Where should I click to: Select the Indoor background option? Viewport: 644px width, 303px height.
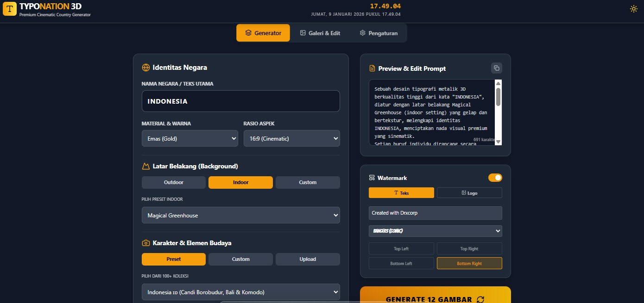click(x=240, y=182)
